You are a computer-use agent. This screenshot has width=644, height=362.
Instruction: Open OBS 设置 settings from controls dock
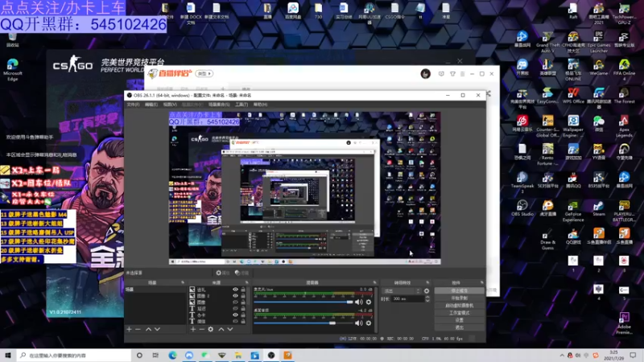coord(459,320)
